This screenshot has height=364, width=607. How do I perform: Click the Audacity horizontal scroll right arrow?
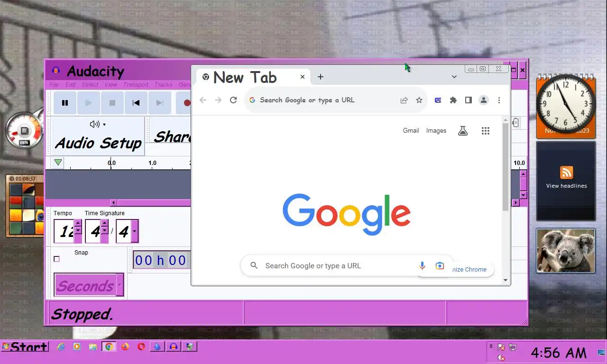[x=516, y=203]
